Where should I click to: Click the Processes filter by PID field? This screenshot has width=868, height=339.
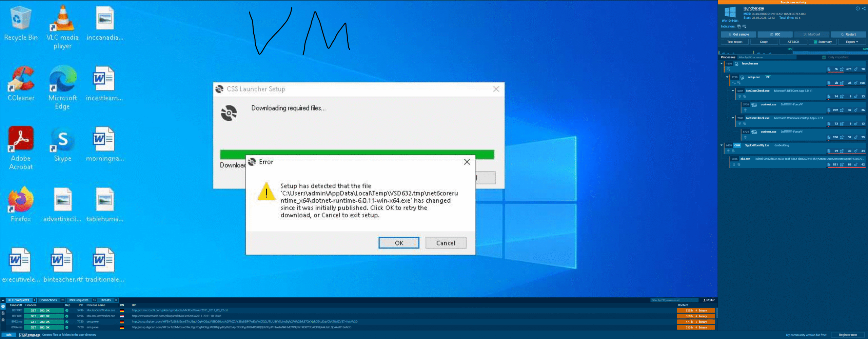pos(767,57)
